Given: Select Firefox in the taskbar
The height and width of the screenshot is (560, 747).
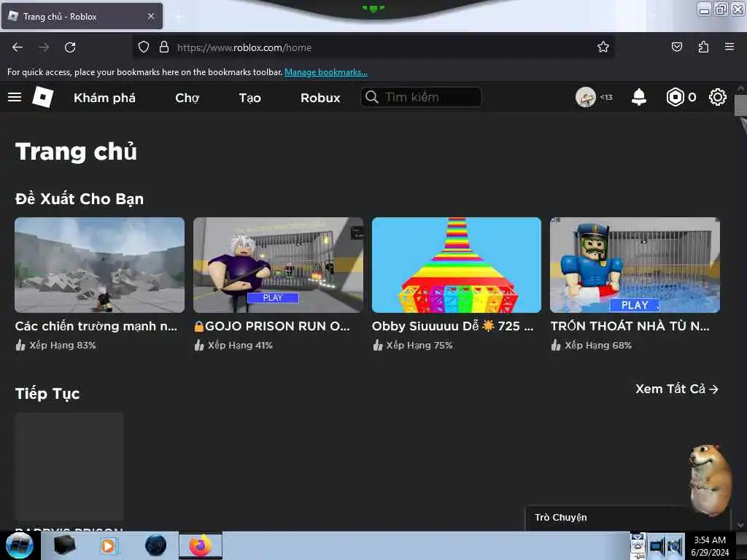Looking at the screenshot, I should 201,545.
